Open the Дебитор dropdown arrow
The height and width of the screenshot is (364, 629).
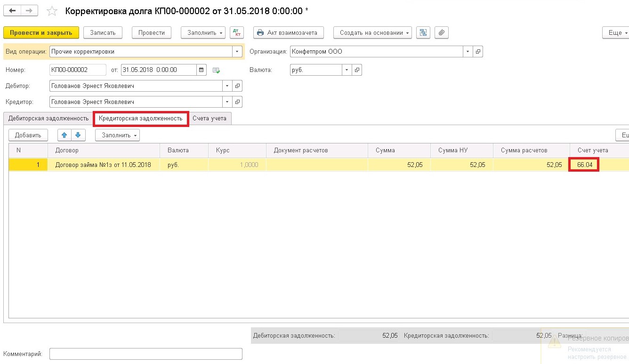point(227,86)
